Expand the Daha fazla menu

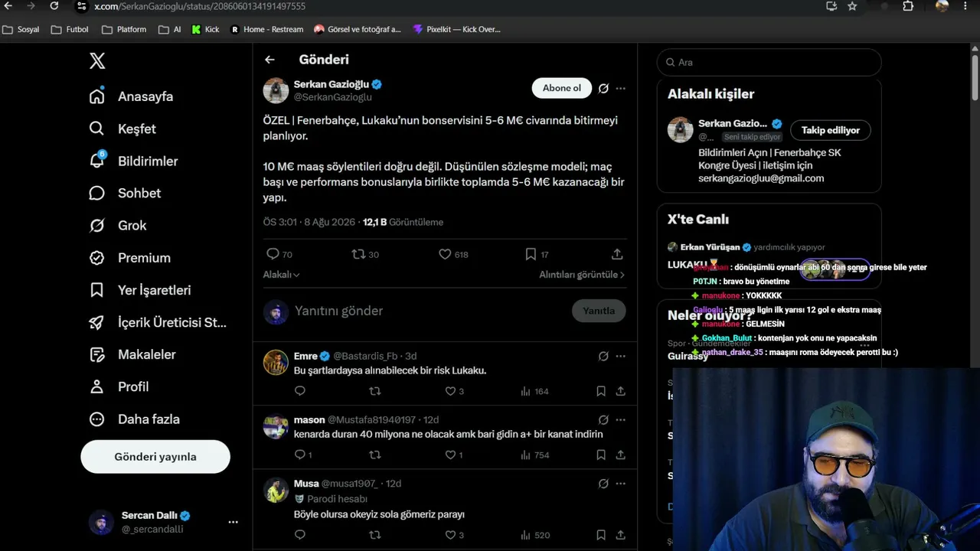click(x=134, y=419)
